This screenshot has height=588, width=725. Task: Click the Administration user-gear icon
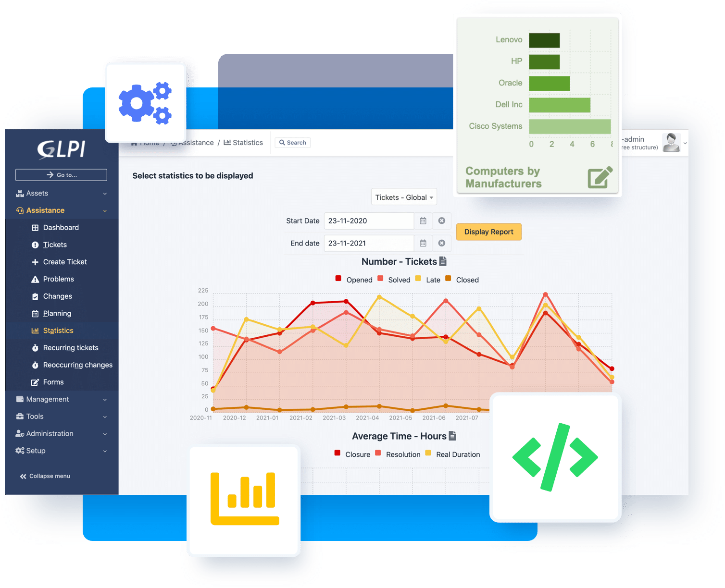tap(20, 434)
